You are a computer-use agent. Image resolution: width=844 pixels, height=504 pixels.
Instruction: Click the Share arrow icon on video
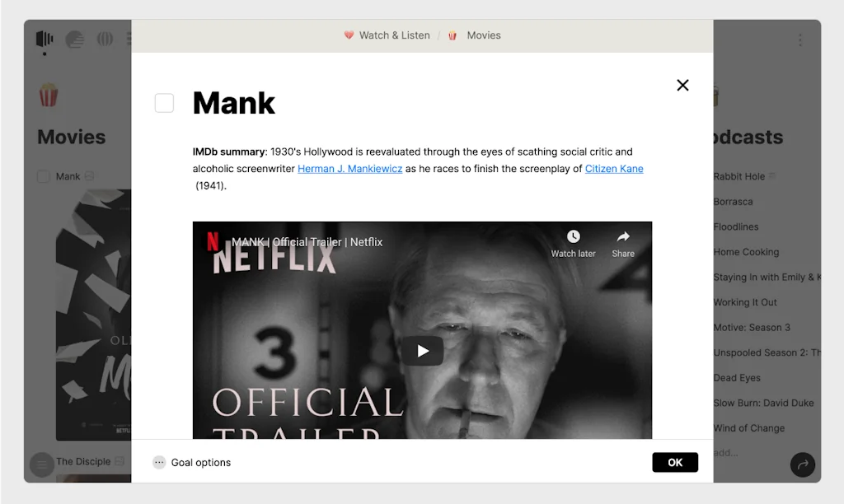(x=623, y=236)
